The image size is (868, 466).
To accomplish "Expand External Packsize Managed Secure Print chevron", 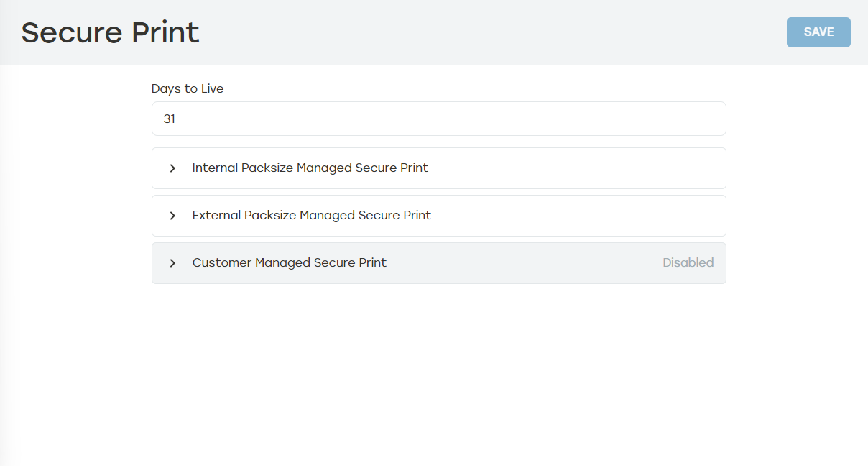I will click(172, 216).
